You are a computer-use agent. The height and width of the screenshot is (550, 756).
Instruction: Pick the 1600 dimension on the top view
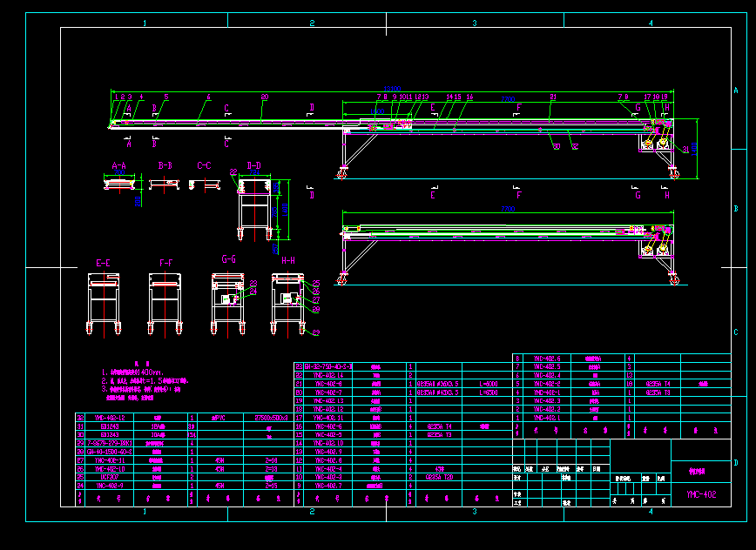377,111
